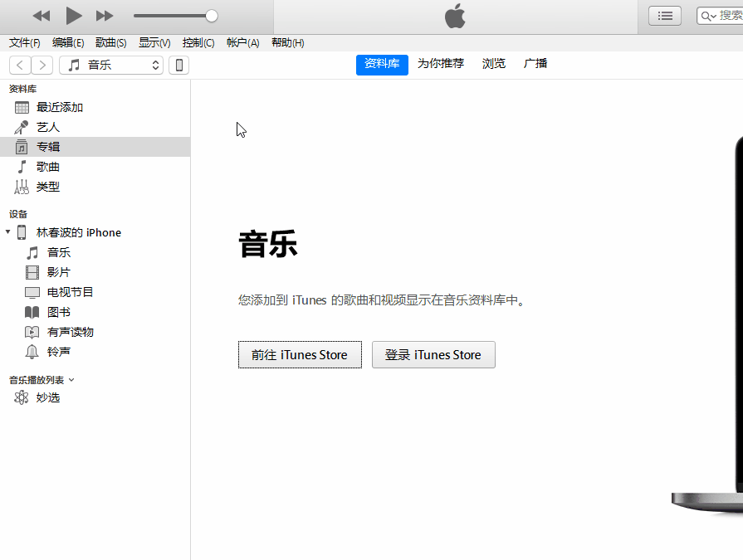Select 歌曲 in the library sidebar

[x=95, y=167]
